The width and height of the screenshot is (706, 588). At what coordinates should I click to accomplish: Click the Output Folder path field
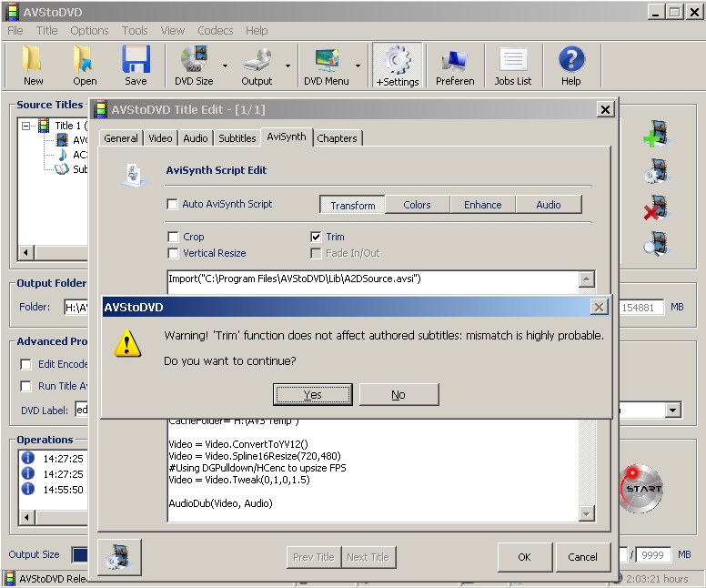point(76,308)
